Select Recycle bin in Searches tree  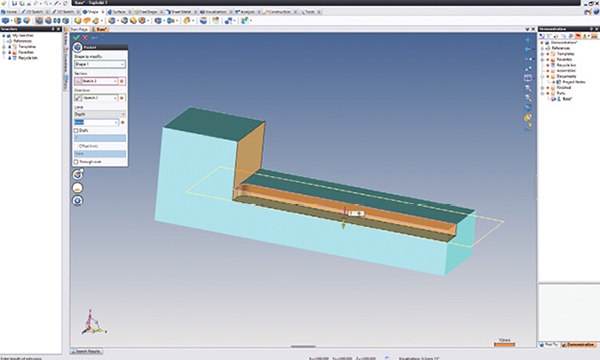click(28, 58)
